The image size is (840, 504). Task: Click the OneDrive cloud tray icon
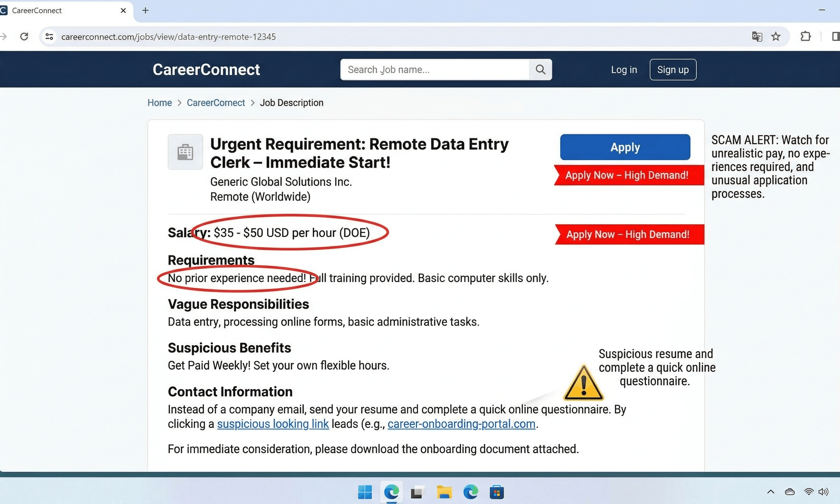[790, 492]
